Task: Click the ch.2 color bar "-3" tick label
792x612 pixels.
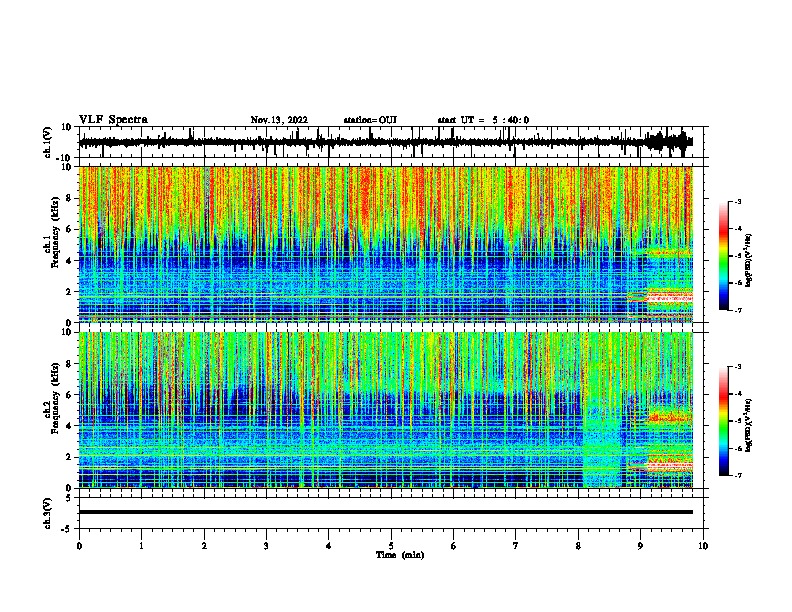Action: coord(737,367)
